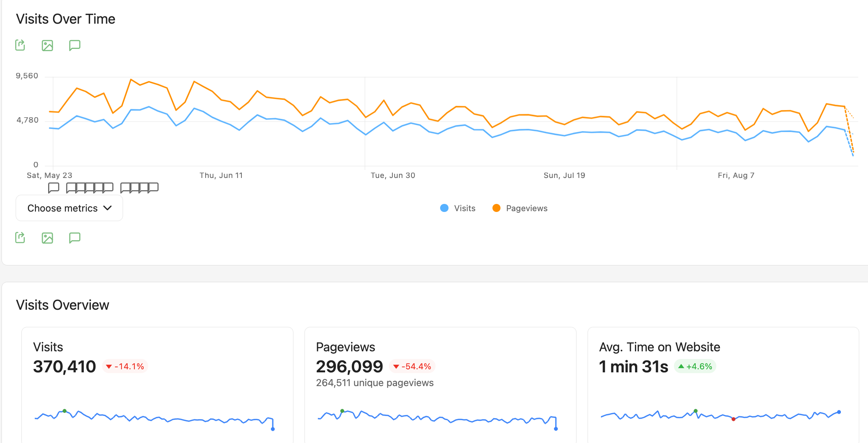Click the Visits sparkline graph
This screenshot has height=443, width=868.
(x=155, y=419)
